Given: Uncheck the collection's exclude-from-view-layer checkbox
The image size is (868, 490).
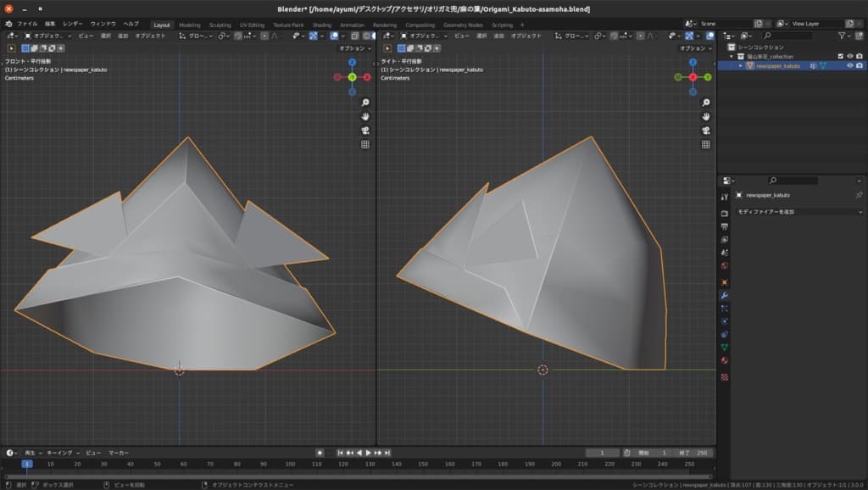Looking at the screenshot, I should tap(840, 56).
